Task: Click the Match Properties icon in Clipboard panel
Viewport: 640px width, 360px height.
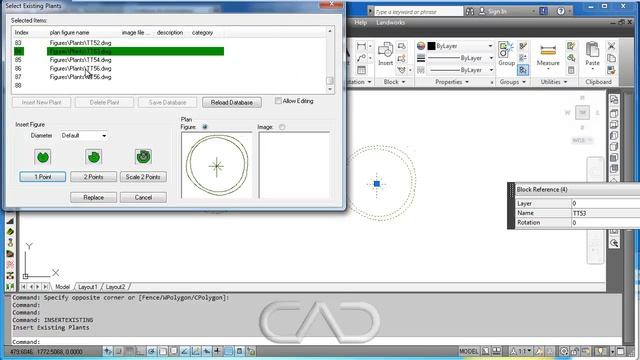Action: (611, 70)
